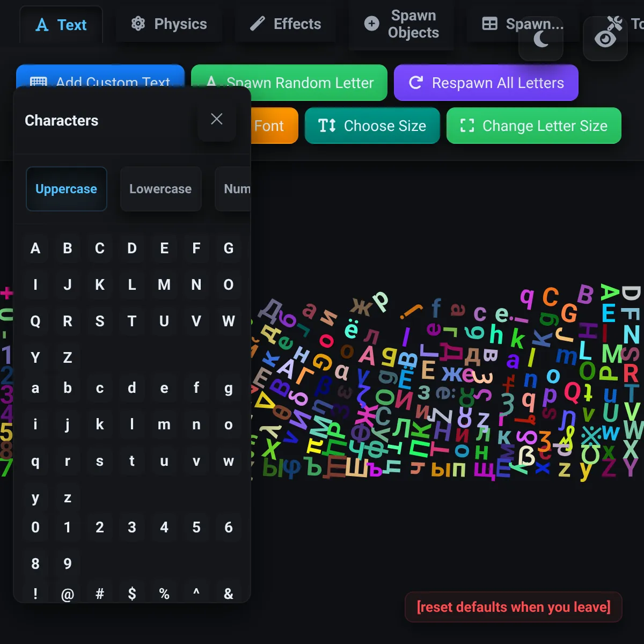Toggle dark mode moon icon

[541, 39]
